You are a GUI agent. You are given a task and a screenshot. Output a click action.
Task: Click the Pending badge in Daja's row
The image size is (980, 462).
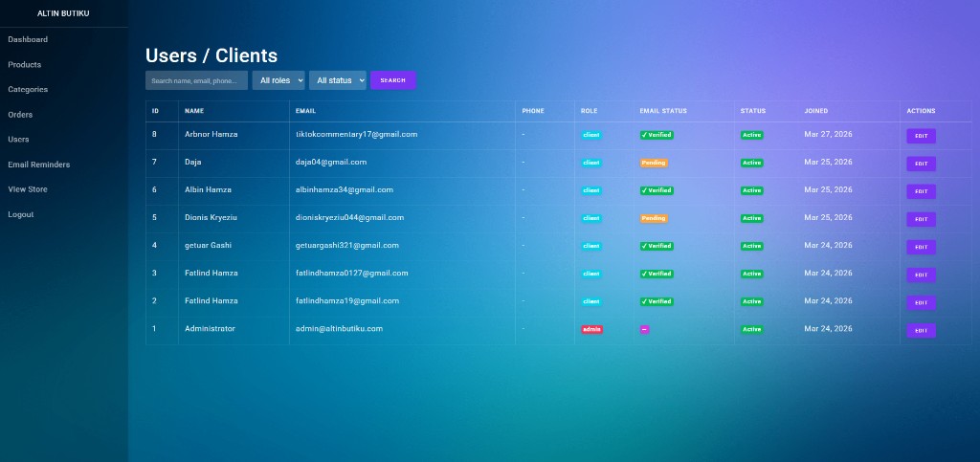click(654, 163)
